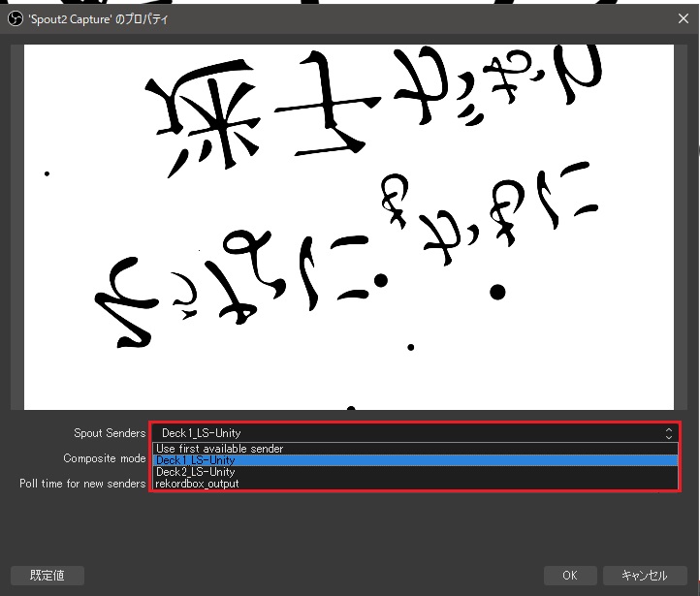Click the OK button
The height and width of the screenshot is (596, 700).
point(570,575)
